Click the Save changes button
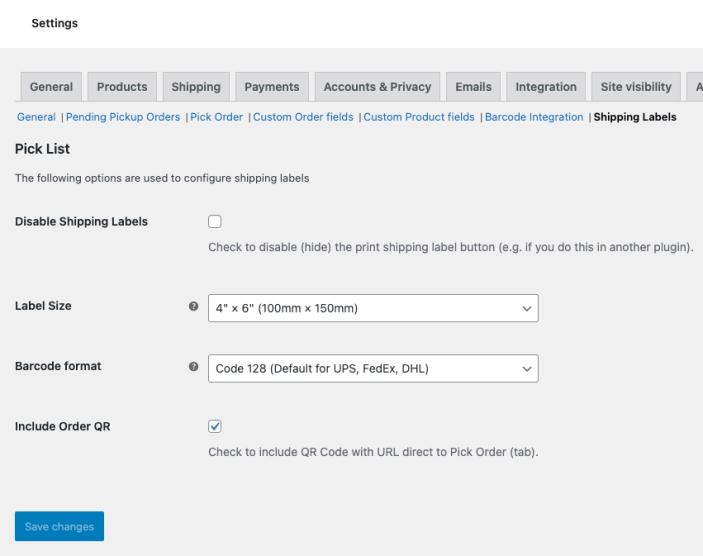The width and height of the screenshot is (703, 556). [x=59, y=527]
